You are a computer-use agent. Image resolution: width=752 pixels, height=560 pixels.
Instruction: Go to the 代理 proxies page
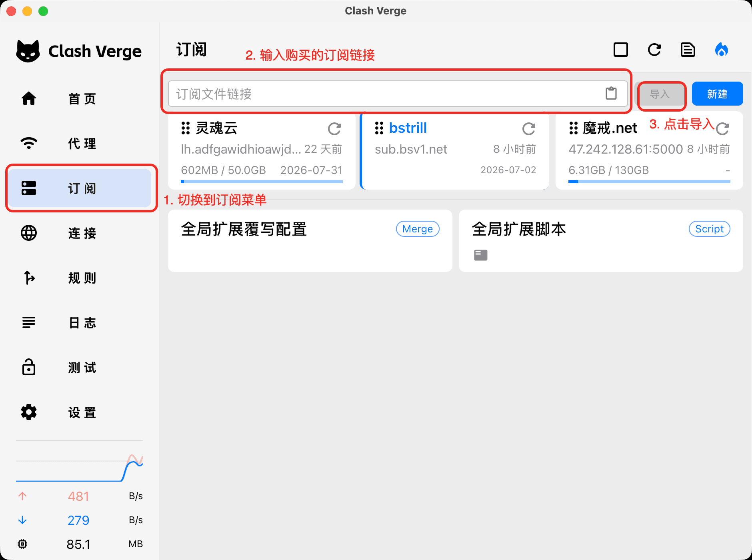point(80,143)
